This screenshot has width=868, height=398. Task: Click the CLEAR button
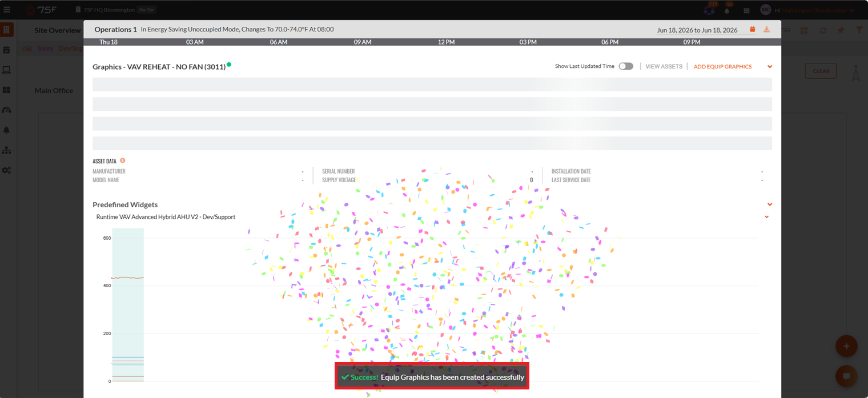tap(821, 71)
